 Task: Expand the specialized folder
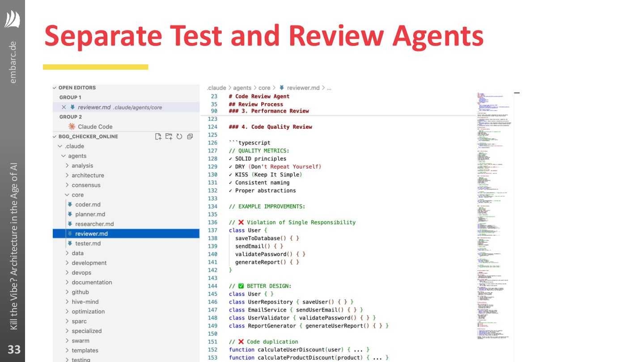(x=67, y=331)
